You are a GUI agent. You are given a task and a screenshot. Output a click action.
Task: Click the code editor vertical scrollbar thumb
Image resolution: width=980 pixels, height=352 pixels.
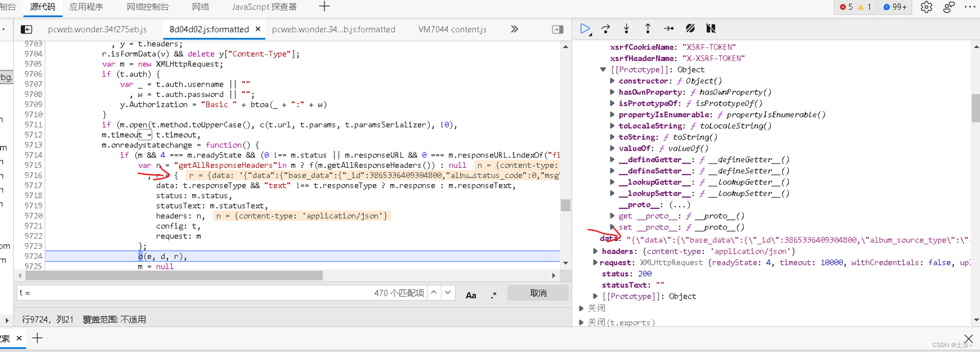[x=565, y=205]
